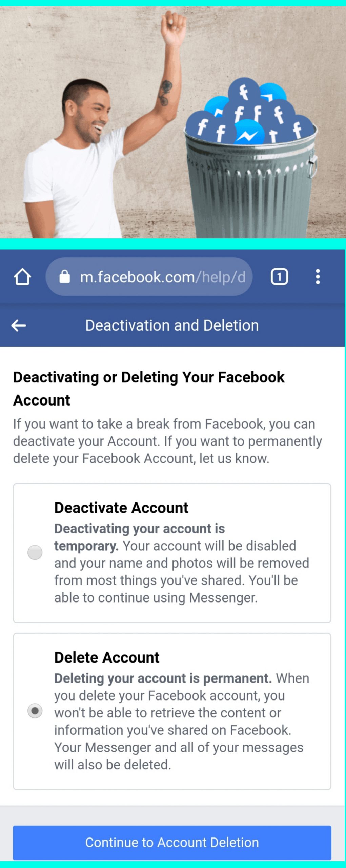Select the Delete Account radio button

pos(35,711)
